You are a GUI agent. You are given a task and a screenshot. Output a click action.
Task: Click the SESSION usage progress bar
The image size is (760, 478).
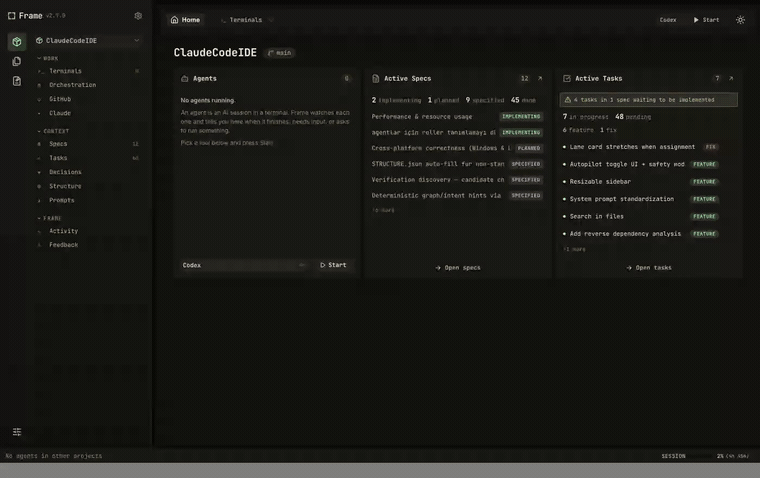pos(701,456)
